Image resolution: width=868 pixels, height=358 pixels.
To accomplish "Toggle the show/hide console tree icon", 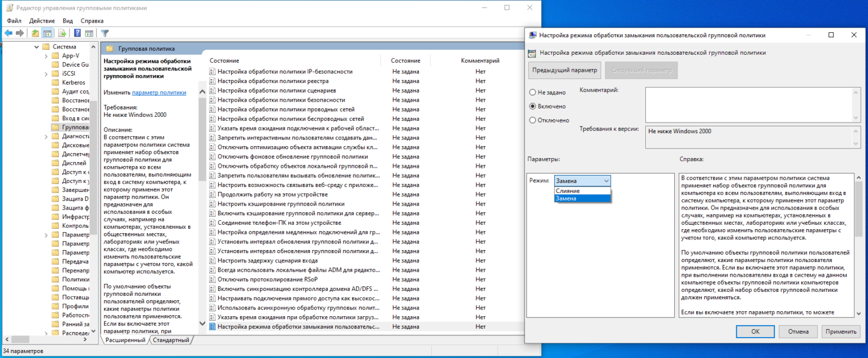I will pos(47,33).
